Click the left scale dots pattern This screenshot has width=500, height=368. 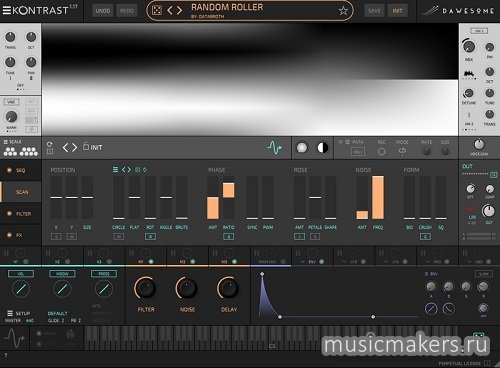click(x=10, y=152)
